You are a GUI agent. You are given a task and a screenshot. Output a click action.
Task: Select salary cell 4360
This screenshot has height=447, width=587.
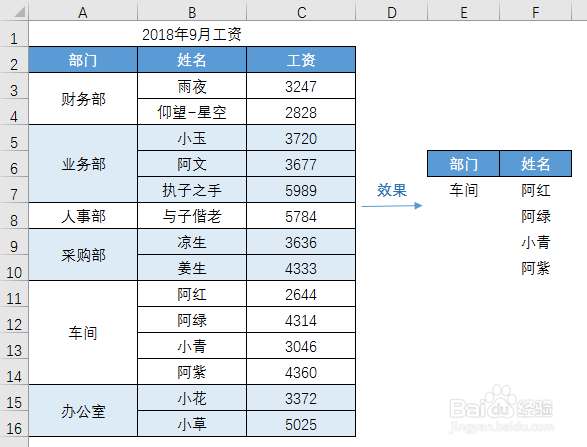(x=301, y=372)
